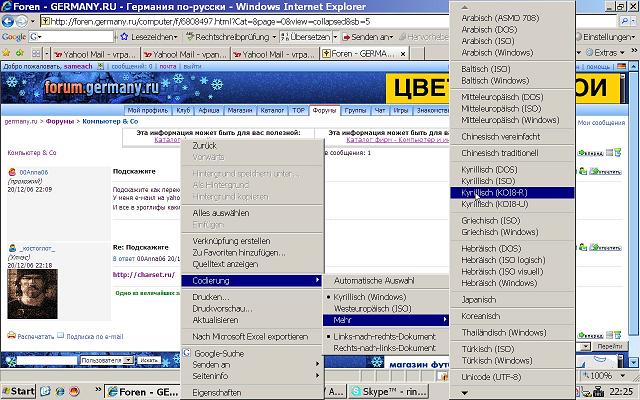The height and width of the screenshot is (400, 640).
Task: Select Kyrillisch (Windows) radio option
Action: coord(386,297)
